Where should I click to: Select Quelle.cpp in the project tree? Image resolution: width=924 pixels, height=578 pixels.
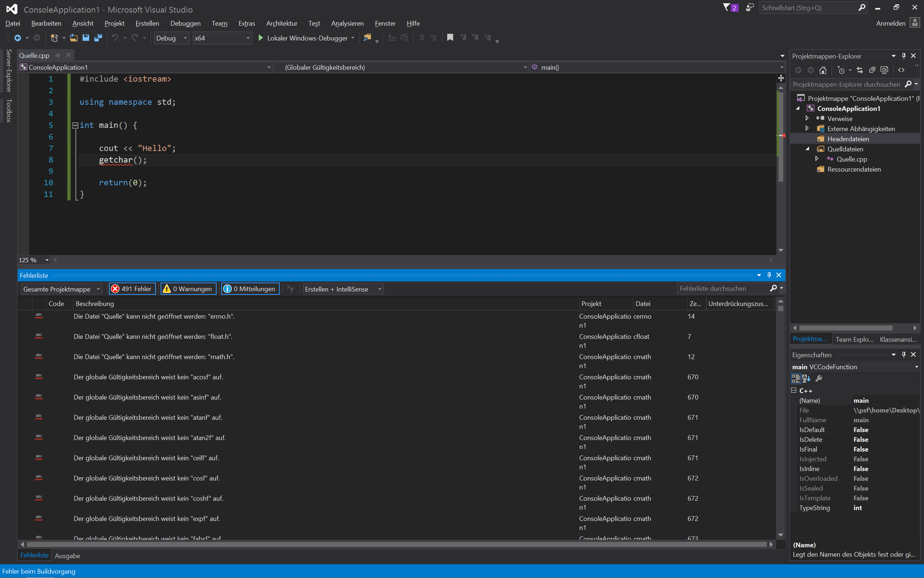851,159
